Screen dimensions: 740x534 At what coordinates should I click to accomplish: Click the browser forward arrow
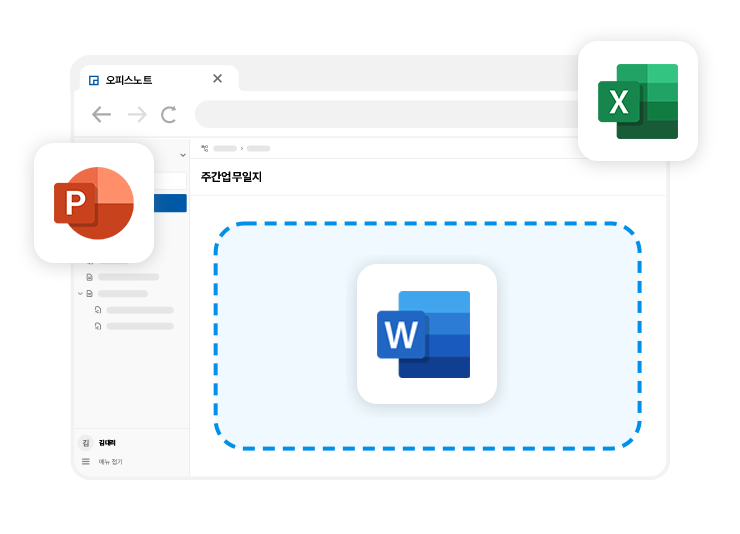pyautogui.click(x=137, y=115)
